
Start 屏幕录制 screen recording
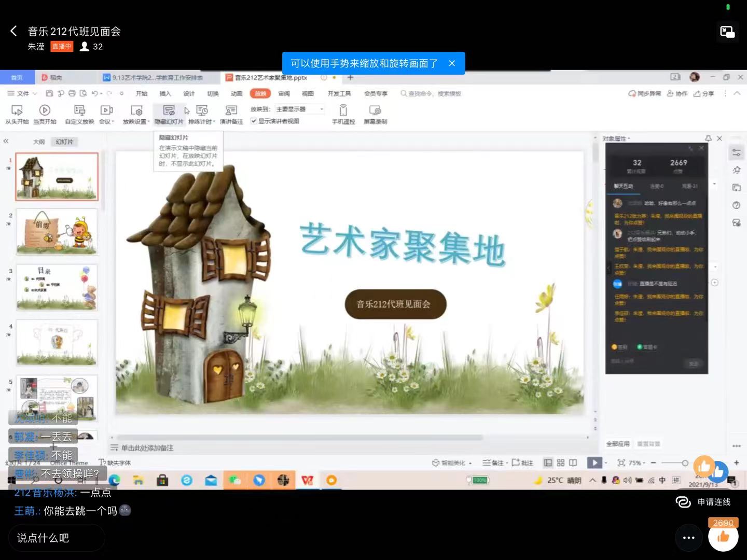[x=375, y=111]
